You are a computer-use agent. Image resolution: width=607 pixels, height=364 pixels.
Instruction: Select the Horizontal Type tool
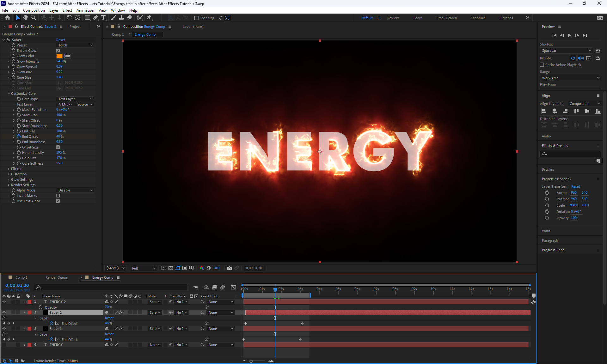(x=103, y=18)
